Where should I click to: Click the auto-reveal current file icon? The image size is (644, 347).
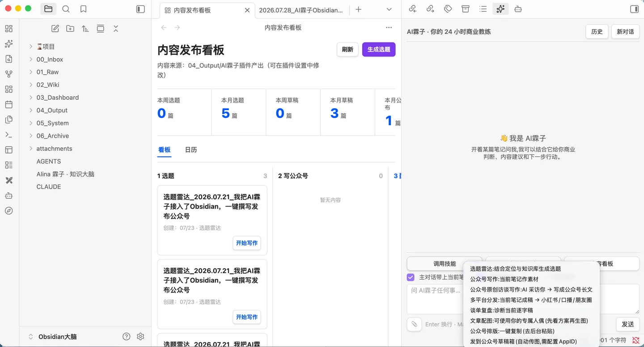[x=101, y=29]
